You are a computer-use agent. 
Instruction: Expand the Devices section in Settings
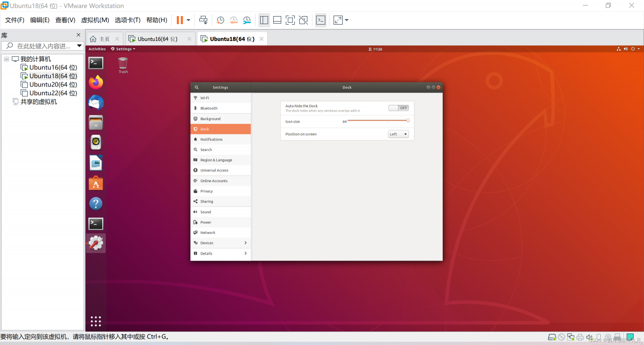[x=220, y=243]
